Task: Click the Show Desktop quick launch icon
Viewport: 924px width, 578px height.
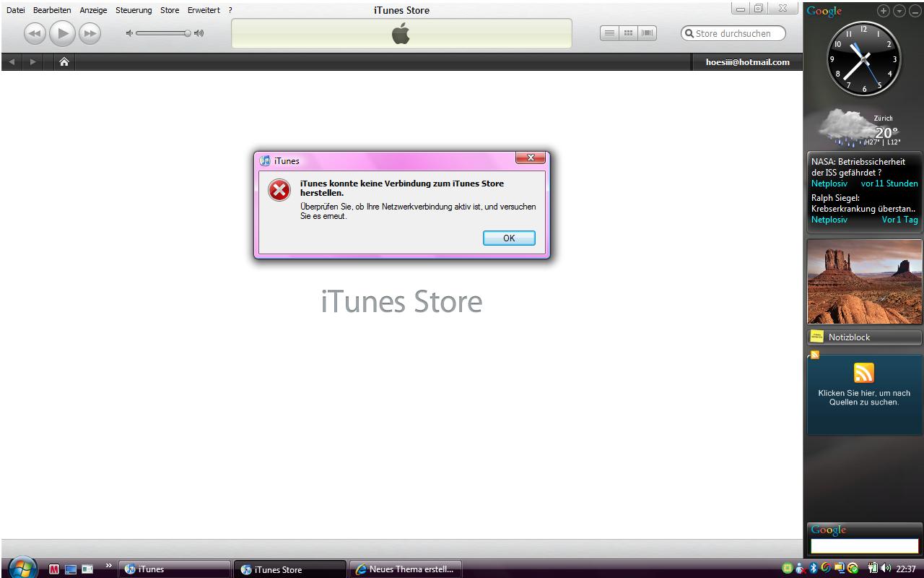Action: pos(71,569)
